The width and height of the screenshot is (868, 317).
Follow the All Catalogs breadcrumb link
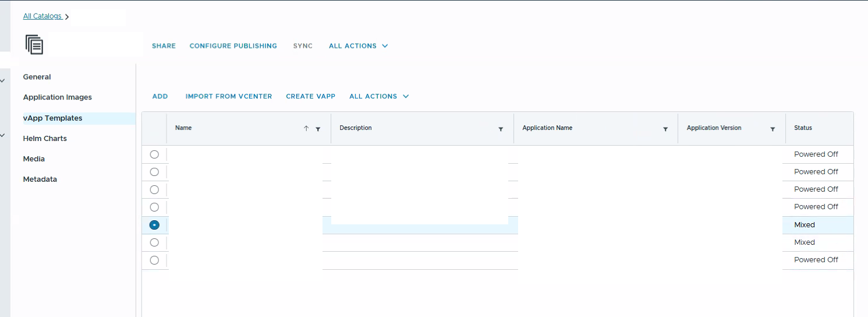[42, 16]
